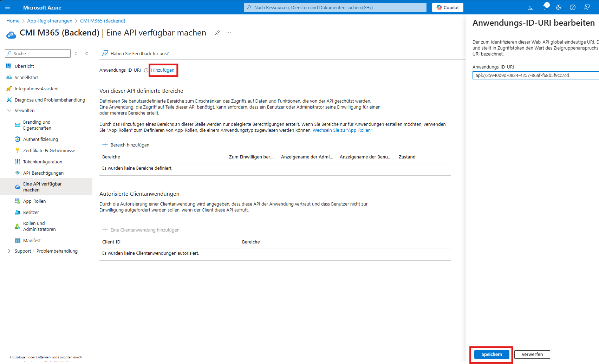599x364 pixels.
Task: Clear the sidebar search with the x icon
Action: (x=76, y=53)
